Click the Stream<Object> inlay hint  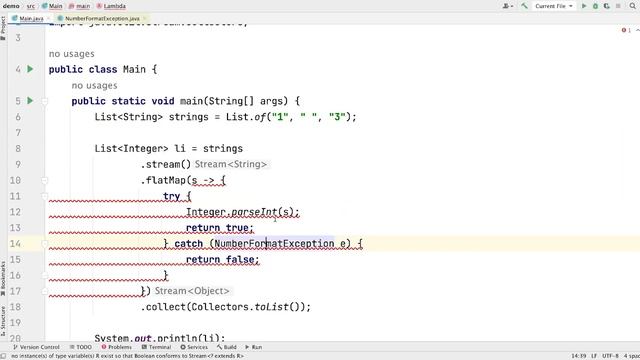[192, 291]
